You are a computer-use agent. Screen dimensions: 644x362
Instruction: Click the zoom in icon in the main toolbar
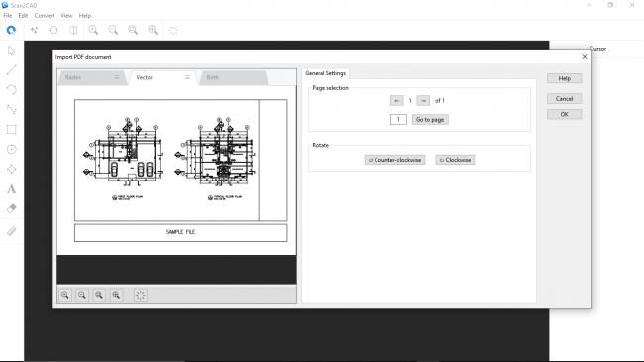pos(93,30)
